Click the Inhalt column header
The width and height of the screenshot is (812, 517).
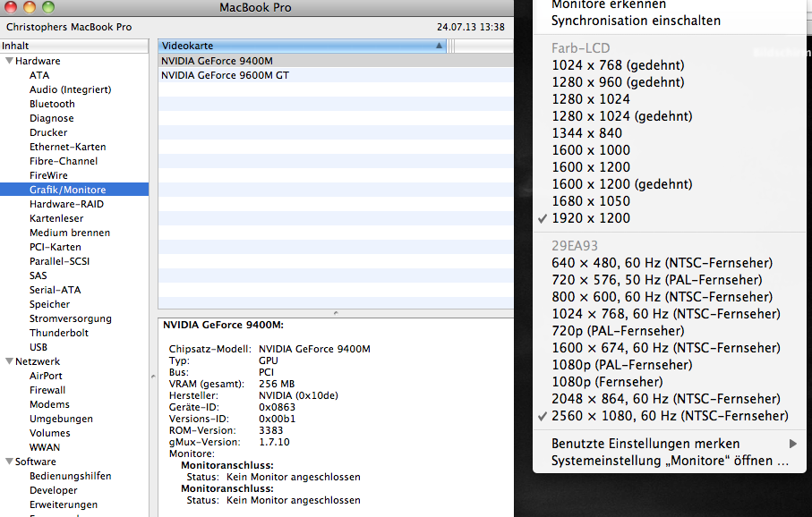click(74, 46)
